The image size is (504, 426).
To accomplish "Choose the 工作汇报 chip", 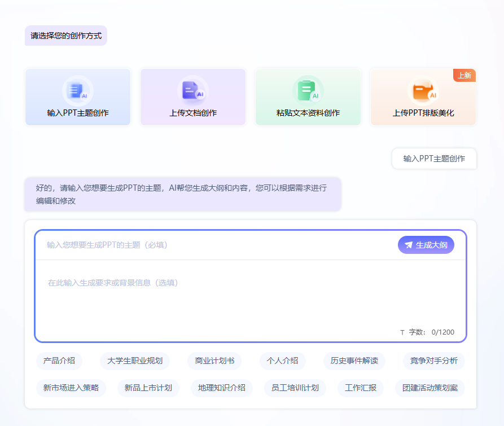I will [360, 388].
